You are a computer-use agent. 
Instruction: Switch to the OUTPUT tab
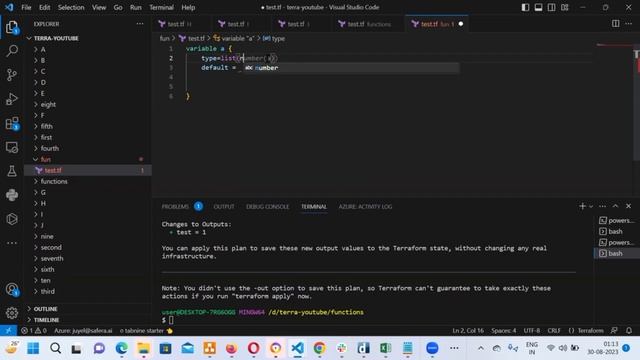click(224, 207)
